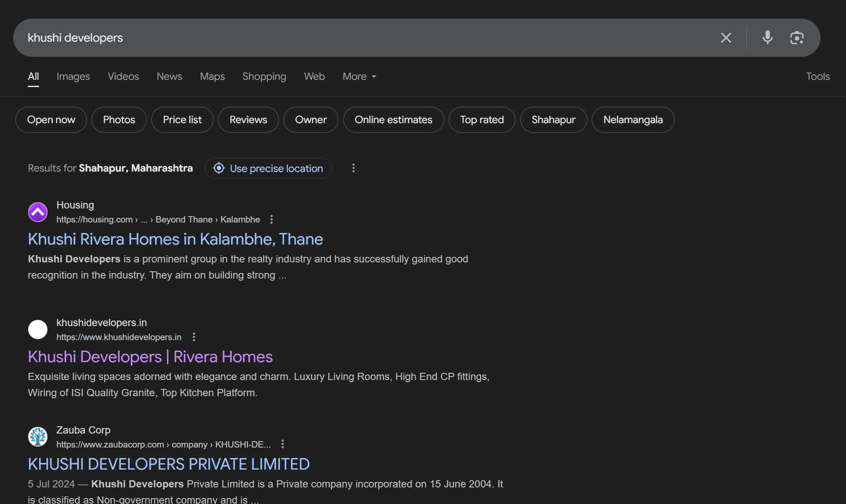Toggle the Top rated filter chip

pos(482,120)
